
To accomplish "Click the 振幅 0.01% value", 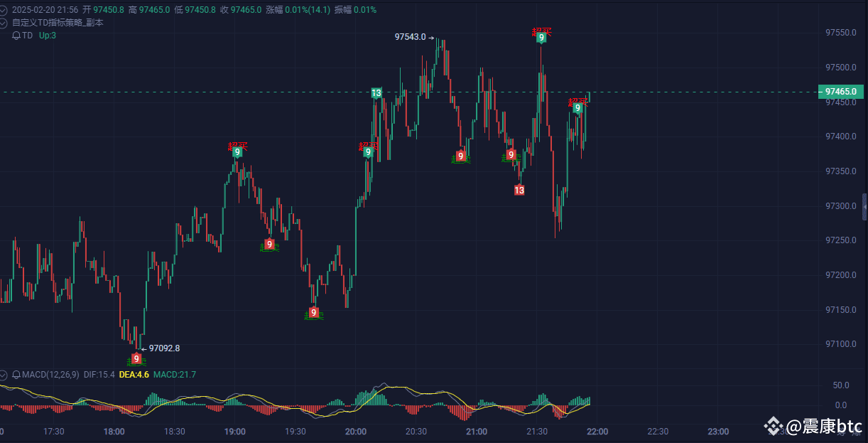I will 355,10.
